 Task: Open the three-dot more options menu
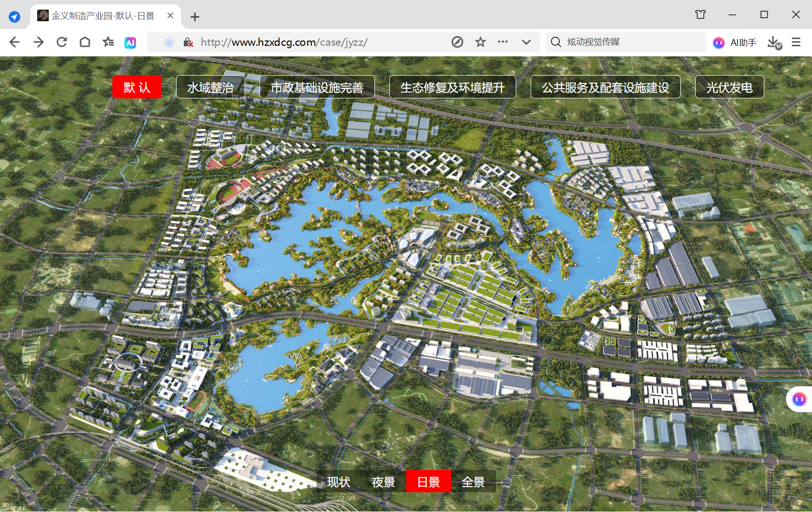pos(503,42)
